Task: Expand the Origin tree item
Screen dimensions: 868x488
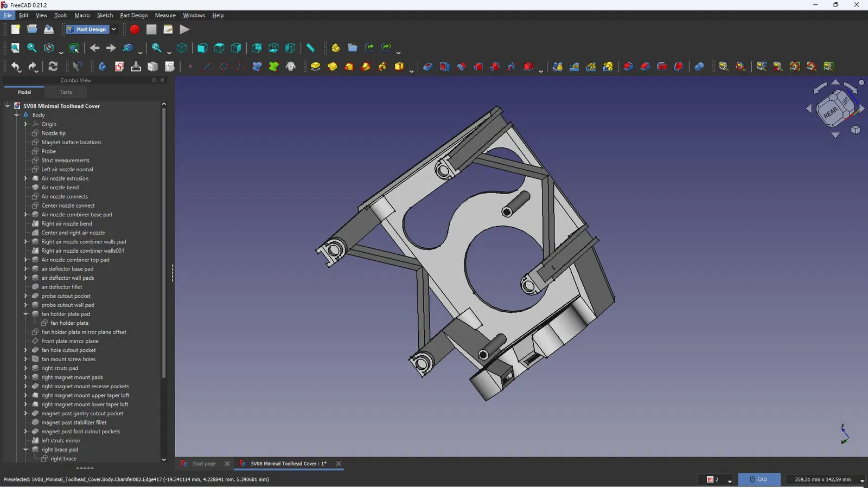Action: [25, 124]
